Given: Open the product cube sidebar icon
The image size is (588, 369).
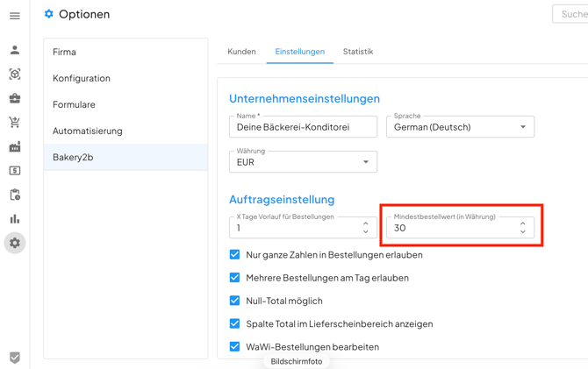Looking at the screenshot, I should tap(15, 75).
